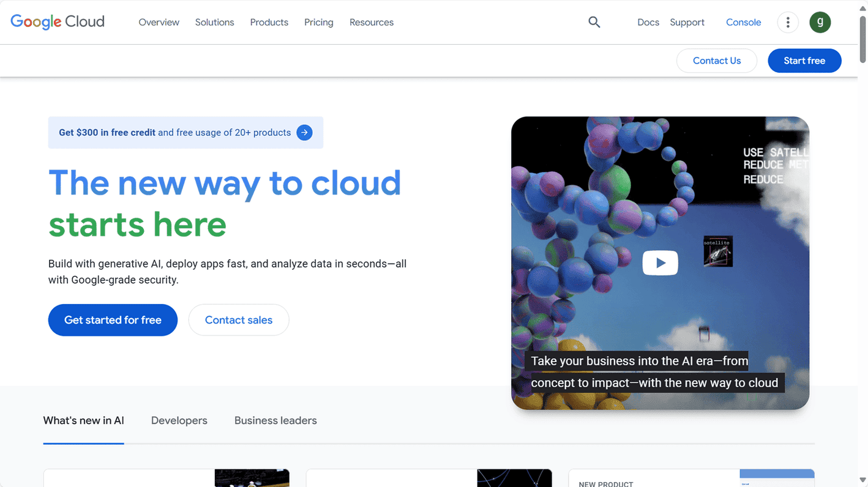The width and height of the screenshot is (868, 487).
Task: Select the Business leaders tab
Action: pos(275,420)
